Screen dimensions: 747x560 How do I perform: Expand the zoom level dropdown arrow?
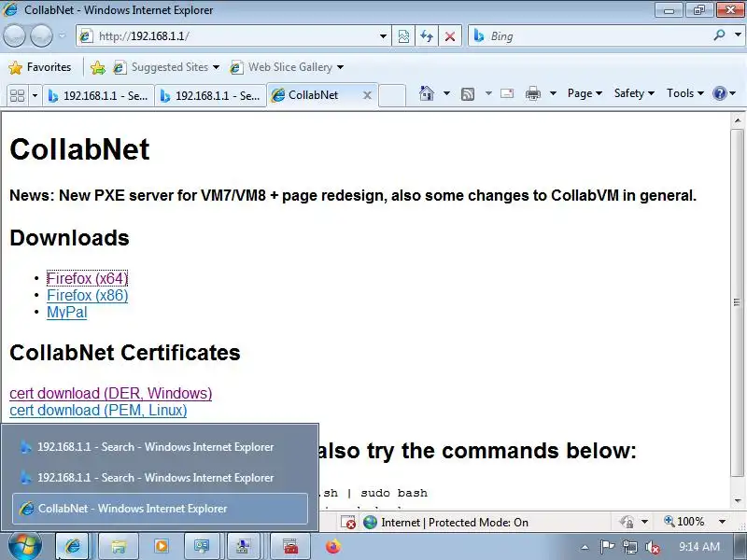click(722, 522)
